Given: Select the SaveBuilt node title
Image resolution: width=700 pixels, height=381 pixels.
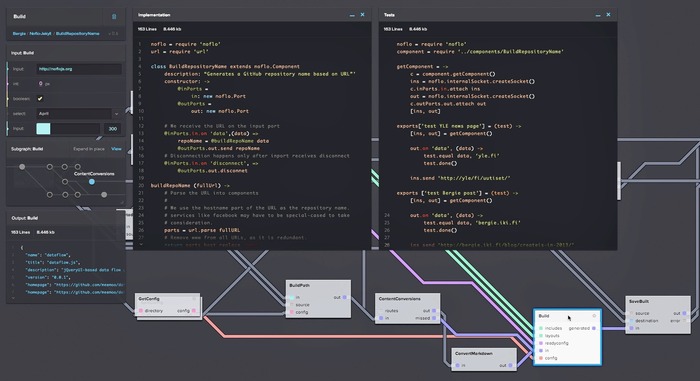Looking at the screenshot, I should pyautogui.click(x=639, y=301).
